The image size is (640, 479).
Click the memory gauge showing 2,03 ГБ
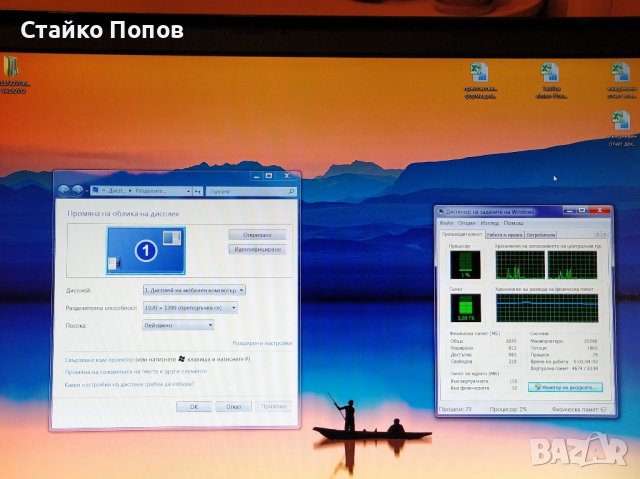coord(465,308)
